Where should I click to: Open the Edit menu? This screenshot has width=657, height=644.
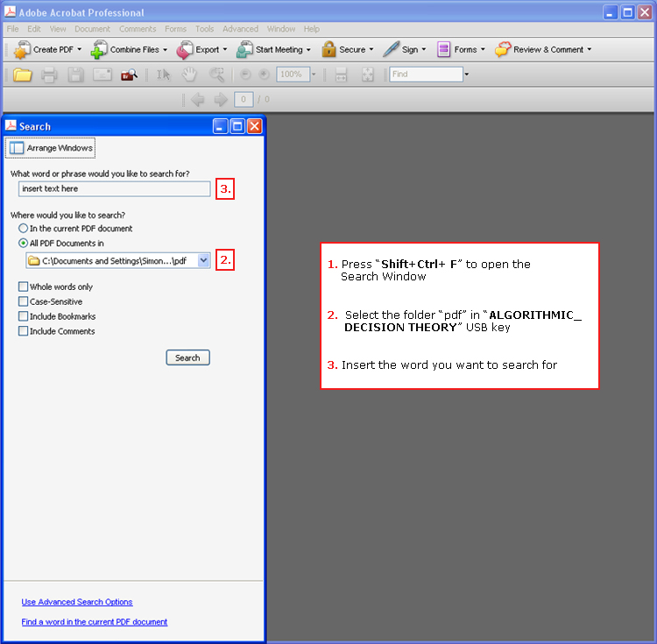point(34,29)
